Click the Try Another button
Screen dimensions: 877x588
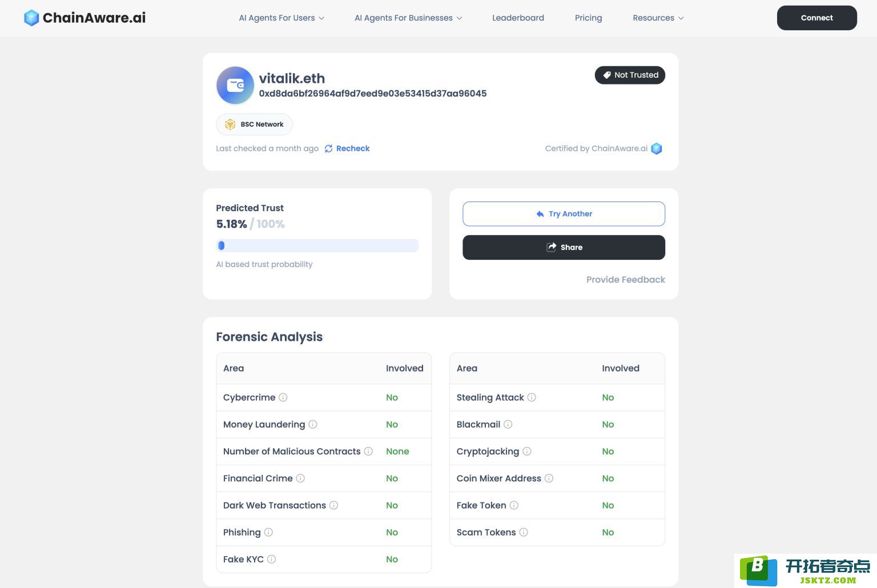point(564,214)
